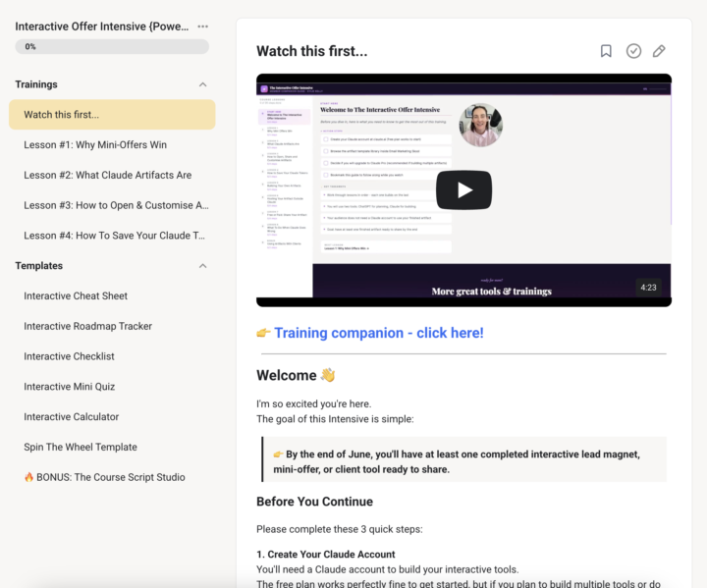Open Interactive Roadmap Tracker template
This screenshot has height=588, width=707.
[112, 326]
